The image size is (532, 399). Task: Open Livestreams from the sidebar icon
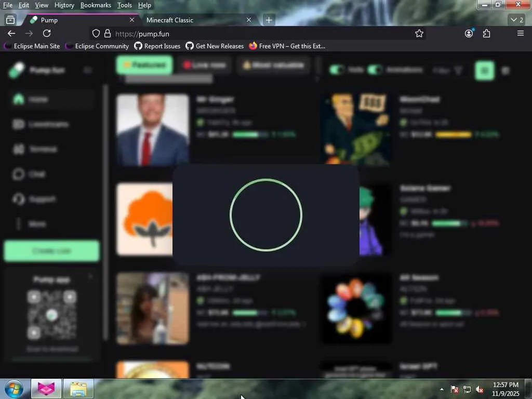tap(18, 124)
